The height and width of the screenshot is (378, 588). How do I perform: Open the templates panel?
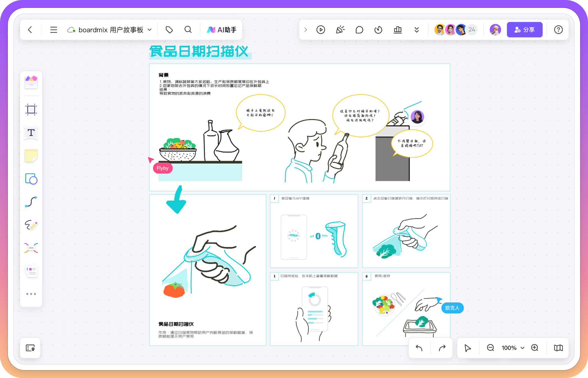(x=31, y=82)
